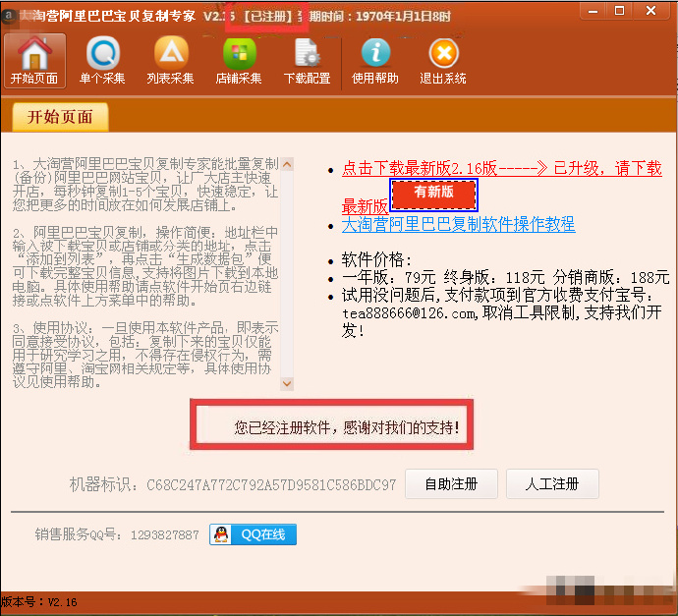
Task: Open the 列表采集 list collection tool
Action: tap(170, 60)
